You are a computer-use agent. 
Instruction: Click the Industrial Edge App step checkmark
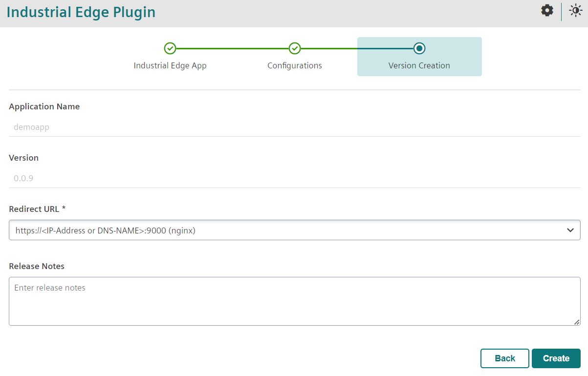click(x=170, y=48)
